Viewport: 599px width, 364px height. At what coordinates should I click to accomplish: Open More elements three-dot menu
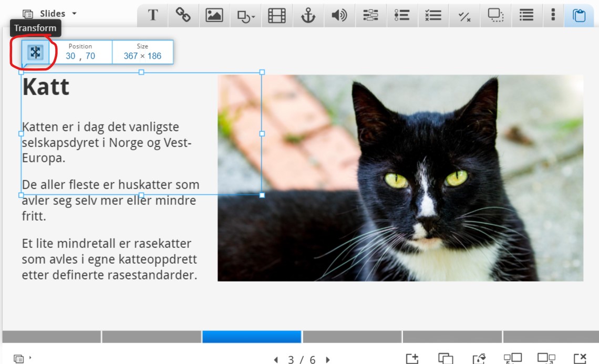click(x=553, y=15)
